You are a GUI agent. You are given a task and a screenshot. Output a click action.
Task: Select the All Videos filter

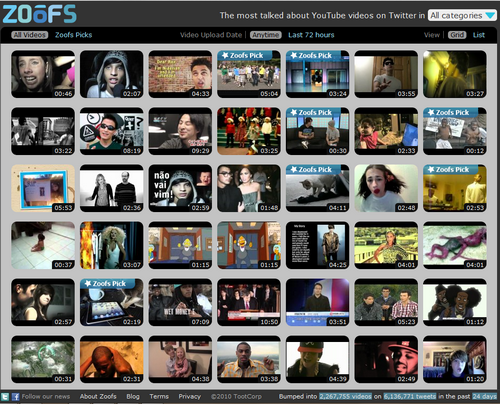click(30, 35)
